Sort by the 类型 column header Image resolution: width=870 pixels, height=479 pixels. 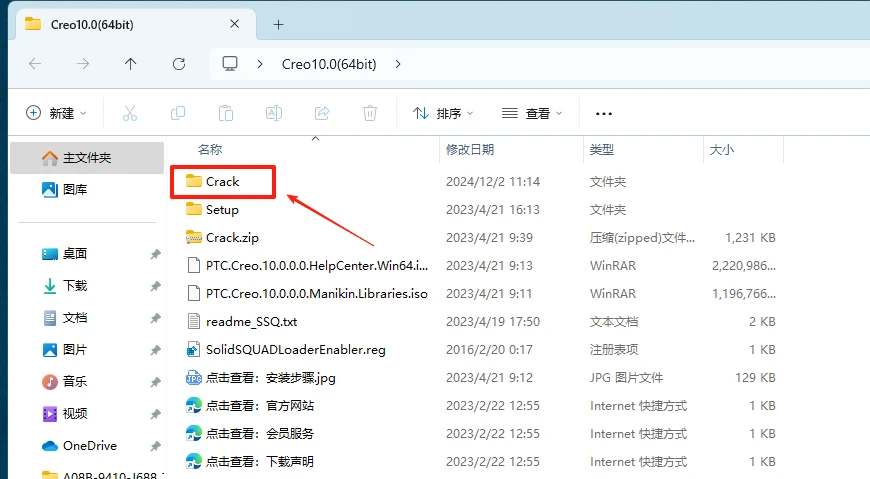pos(602,149)
